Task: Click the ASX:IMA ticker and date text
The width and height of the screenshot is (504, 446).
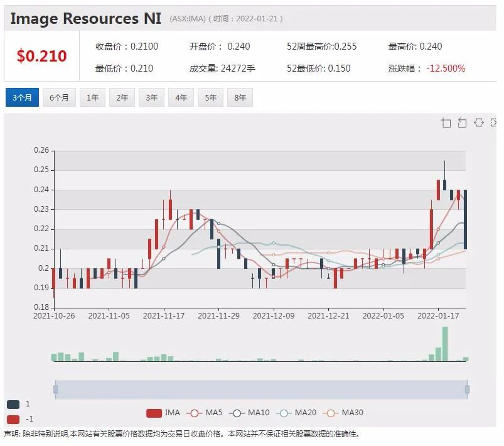Action: click(227, 19)
